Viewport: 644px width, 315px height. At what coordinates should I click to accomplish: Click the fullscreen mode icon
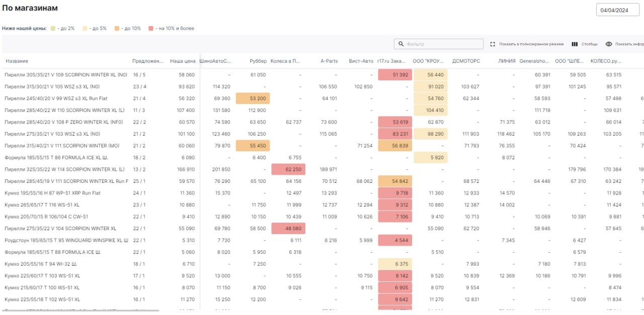pos(493,44)
